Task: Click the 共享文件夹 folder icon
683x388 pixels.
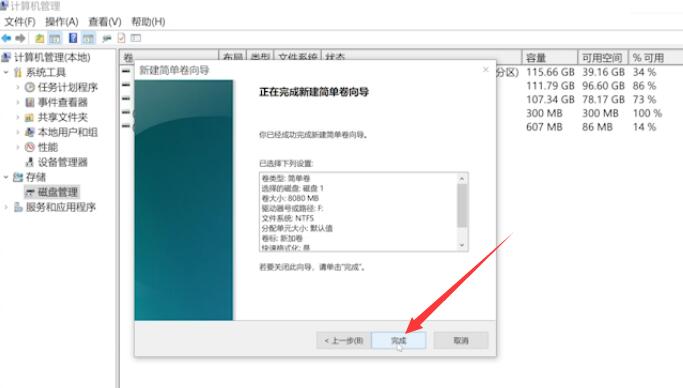Action: (x=30, y=117)
